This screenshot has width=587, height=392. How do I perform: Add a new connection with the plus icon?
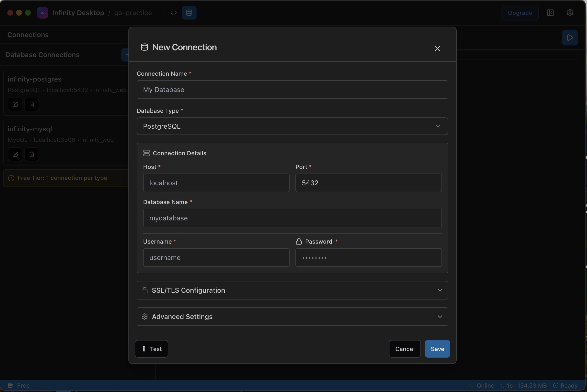(x=127, y=54)
